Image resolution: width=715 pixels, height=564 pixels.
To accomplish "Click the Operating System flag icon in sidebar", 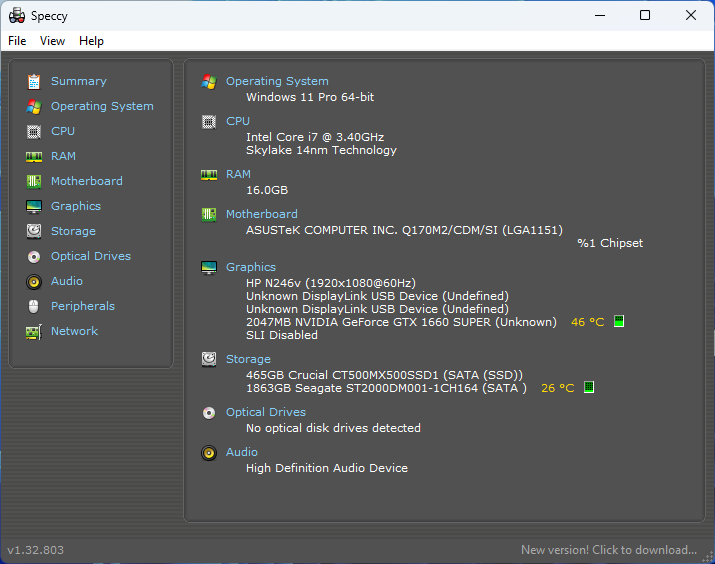I will [x=34, y=107].
